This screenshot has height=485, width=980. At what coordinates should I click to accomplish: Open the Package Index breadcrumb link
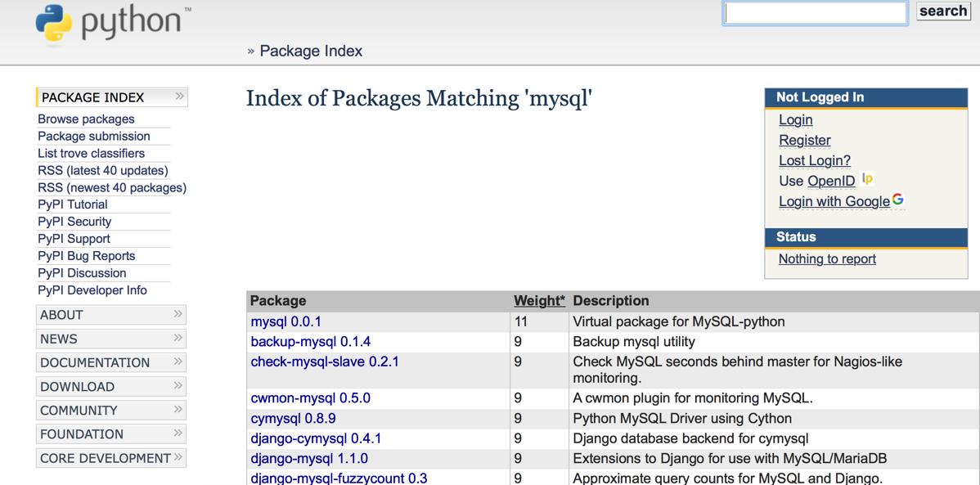(311, 51)
